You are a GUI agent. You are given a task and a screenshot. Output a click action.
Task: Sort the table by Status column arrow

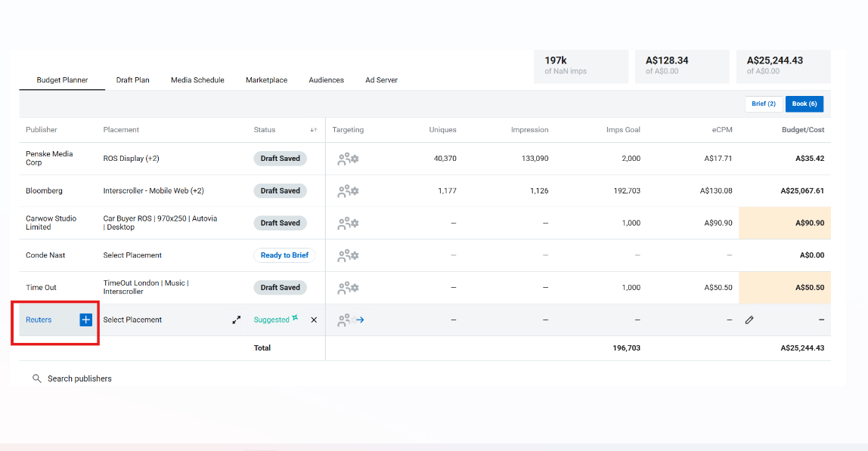point(313,130)
